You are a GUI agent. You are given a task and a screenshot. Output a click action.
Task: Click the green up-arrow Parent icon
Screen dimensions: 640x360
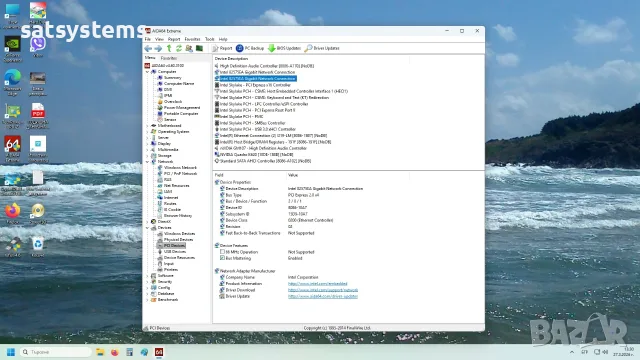pyautogui.click(x=169, y=48)
